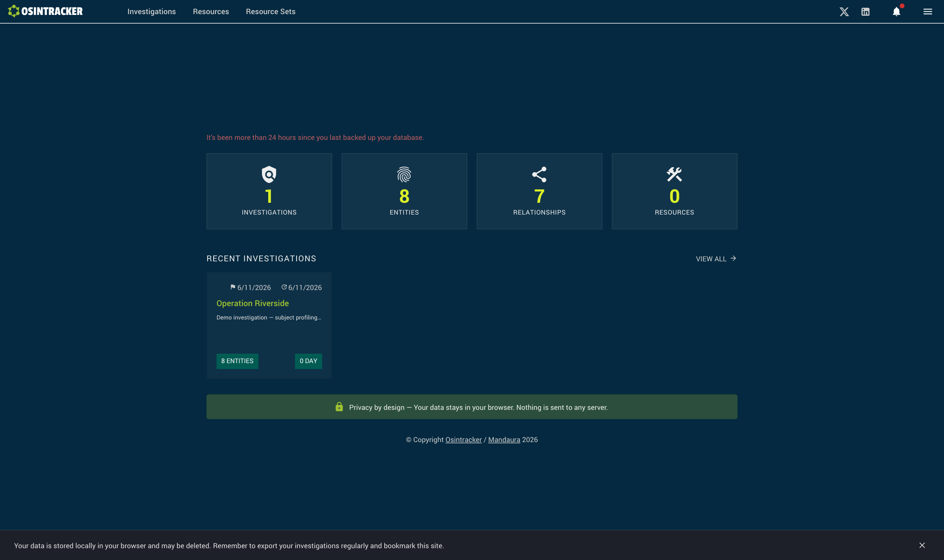Click the Entities fingerprint icon
Viewport: 944px width, 560px height.
[404, 174]
